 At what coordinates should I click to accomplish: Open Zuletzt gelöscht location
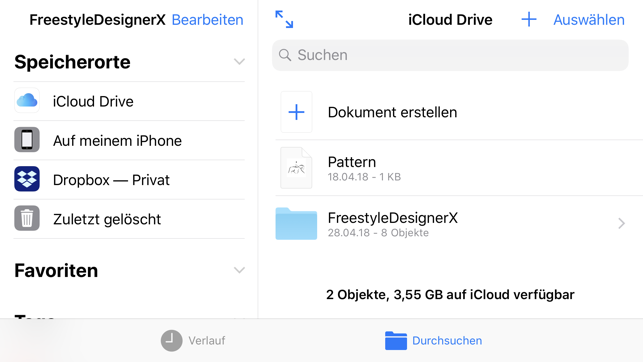pos(107,219)
